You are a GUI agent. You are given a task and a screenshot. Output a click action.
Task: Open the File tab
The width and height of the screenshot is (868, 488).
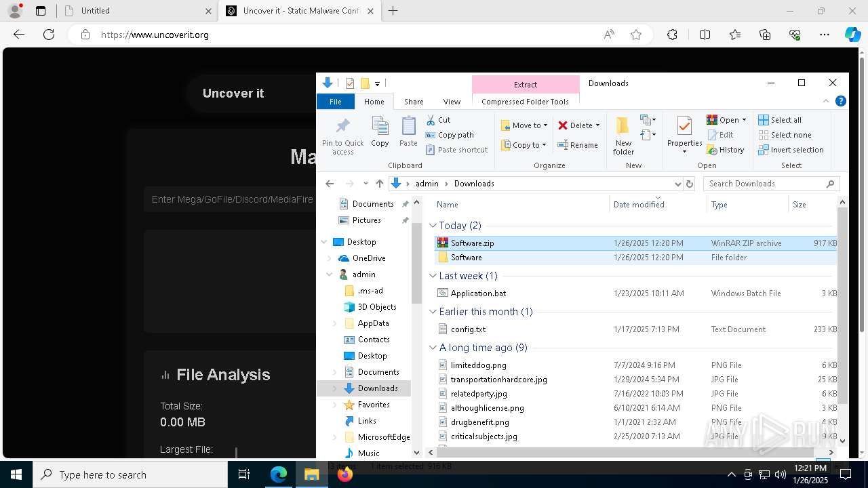335,102
